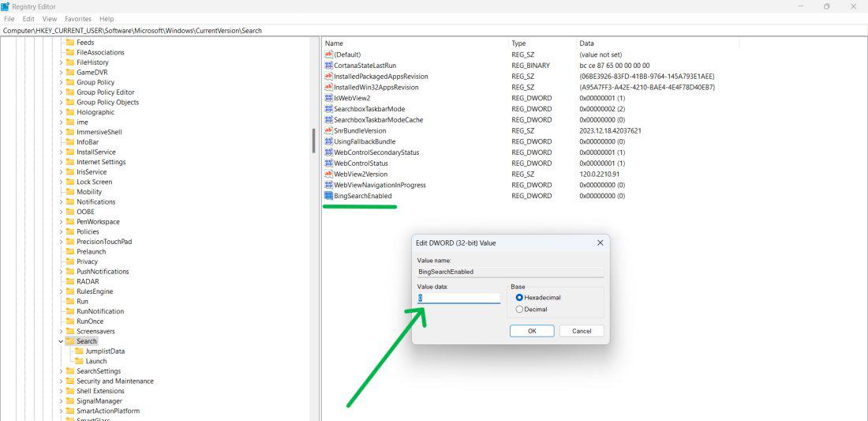Click the Policies folder icon
This screenshot has width=868, height=421.
click(69, 231)
